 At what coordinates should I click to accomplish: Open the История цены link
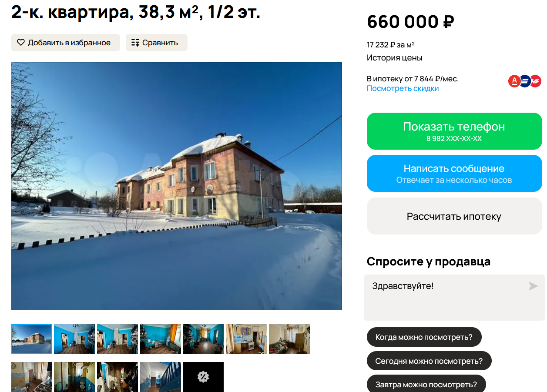pos(394,57)
